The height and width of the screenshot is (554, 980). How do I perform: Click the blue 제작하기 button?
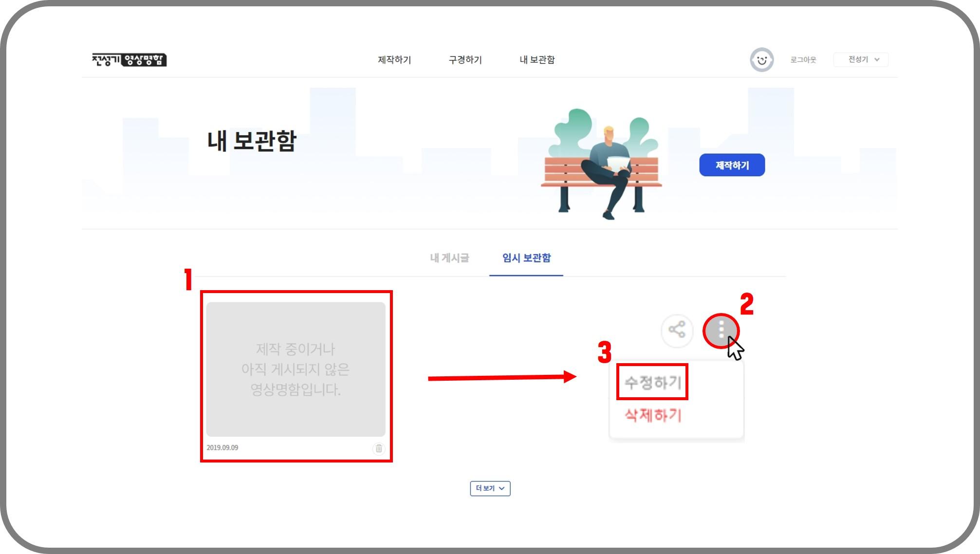coord(732,165)
